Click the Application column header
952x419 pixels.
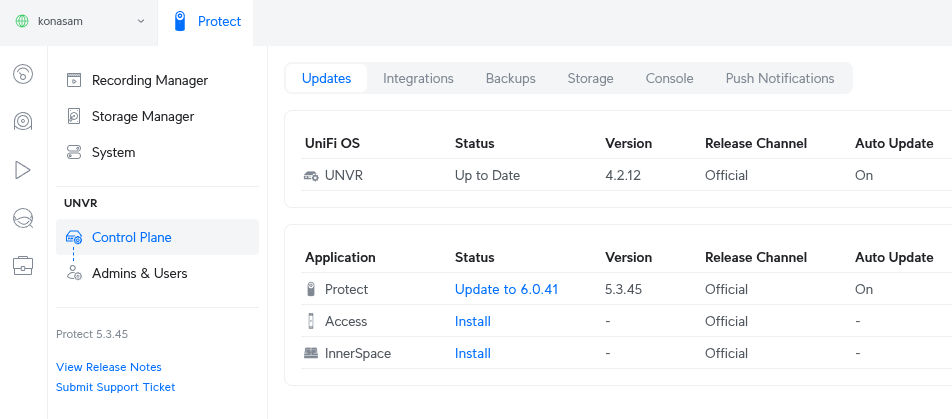point(340,257)
